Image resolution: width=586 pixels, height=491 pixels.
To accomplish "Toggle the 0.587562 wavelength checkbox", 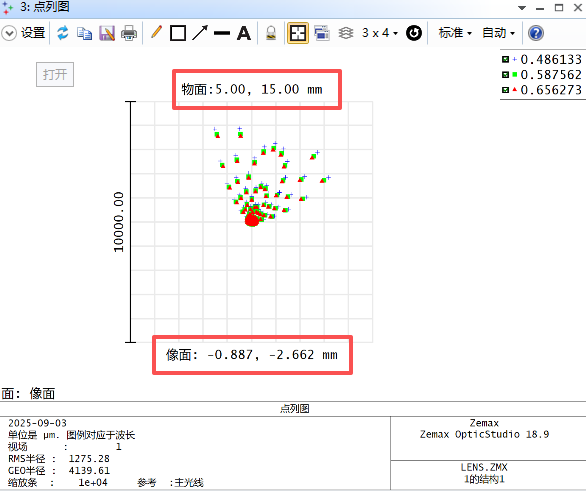I will (x=505, y=75).
